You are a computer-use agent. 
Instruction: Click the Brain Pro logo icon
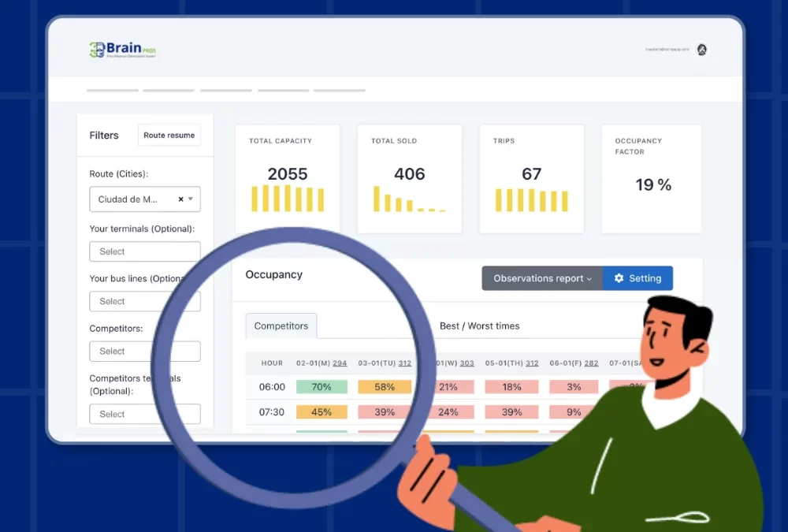pyautogui.click(x=98, y=48)
